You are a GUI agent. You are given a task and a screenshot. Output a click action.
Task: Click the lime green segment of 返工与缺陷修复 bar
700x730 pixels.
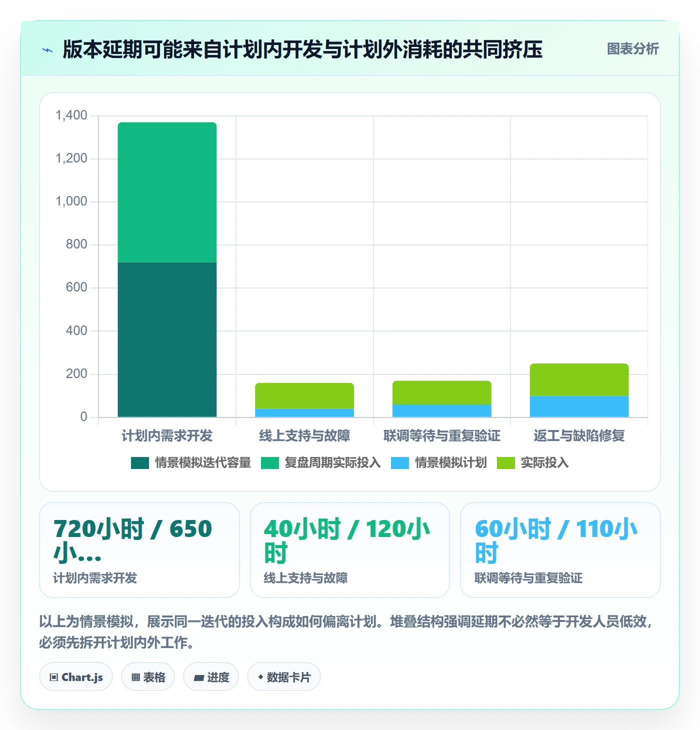[x=579, y=379]
